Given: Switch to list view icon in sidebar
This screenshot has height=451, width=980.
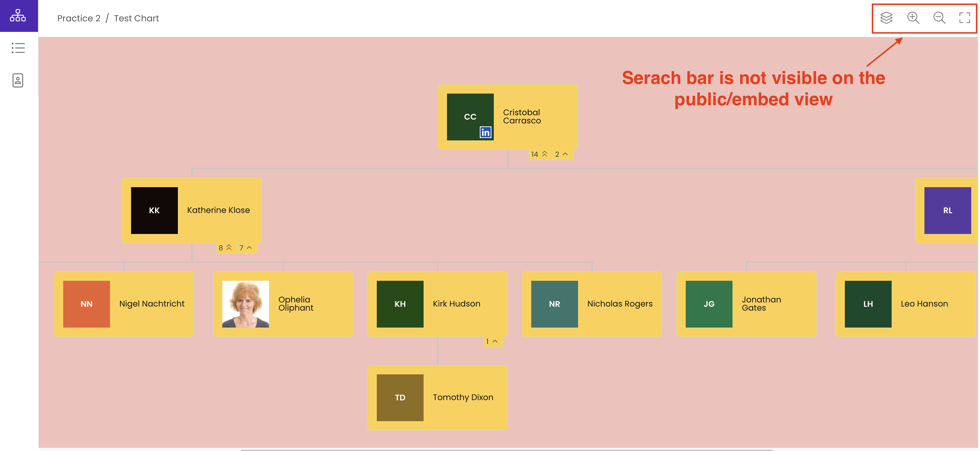Looking at the screenshot, I should tap(18, 48).
